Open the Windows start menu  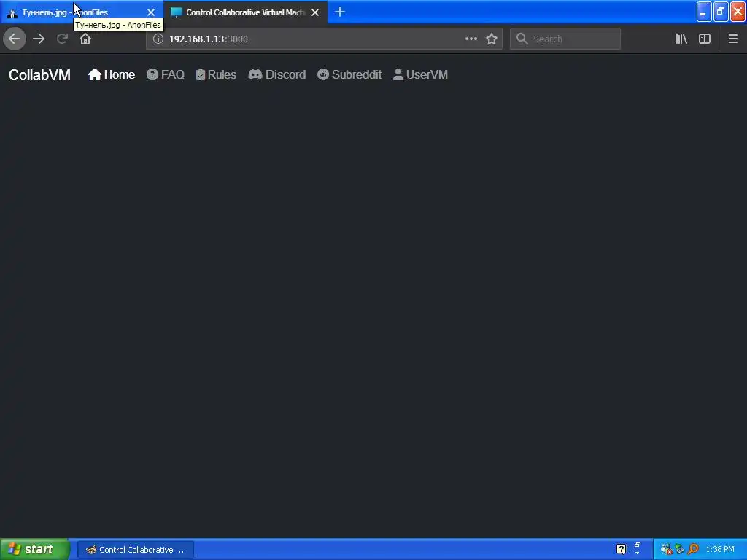click(35, 549)
